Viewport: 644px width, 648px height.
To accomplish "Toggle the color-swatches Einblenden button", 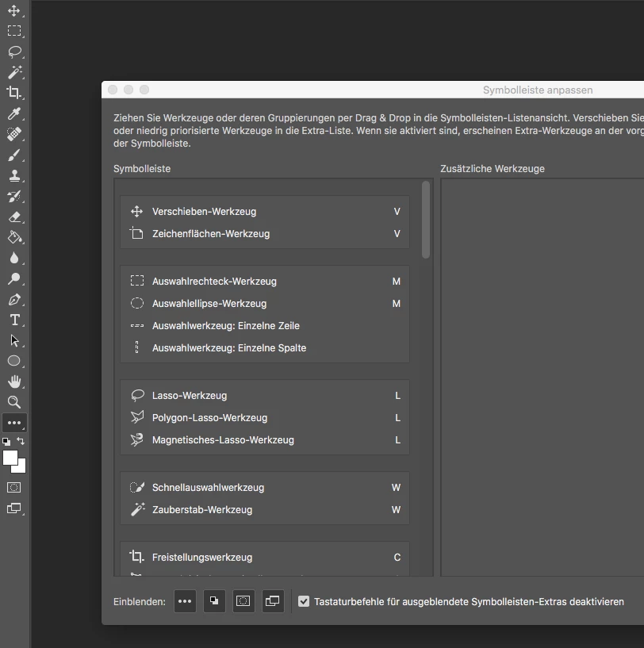I will coord(214,601).
